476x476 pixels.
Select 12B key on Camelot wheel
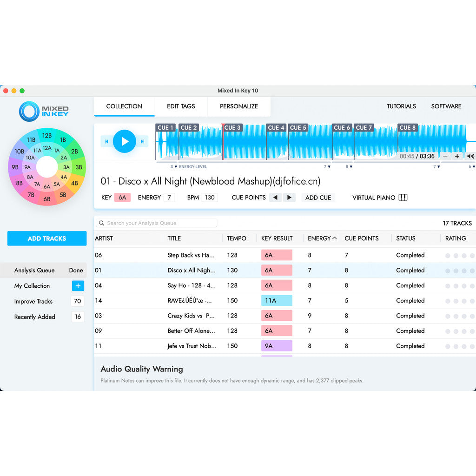pyautogui.click(x=47, y=135)
